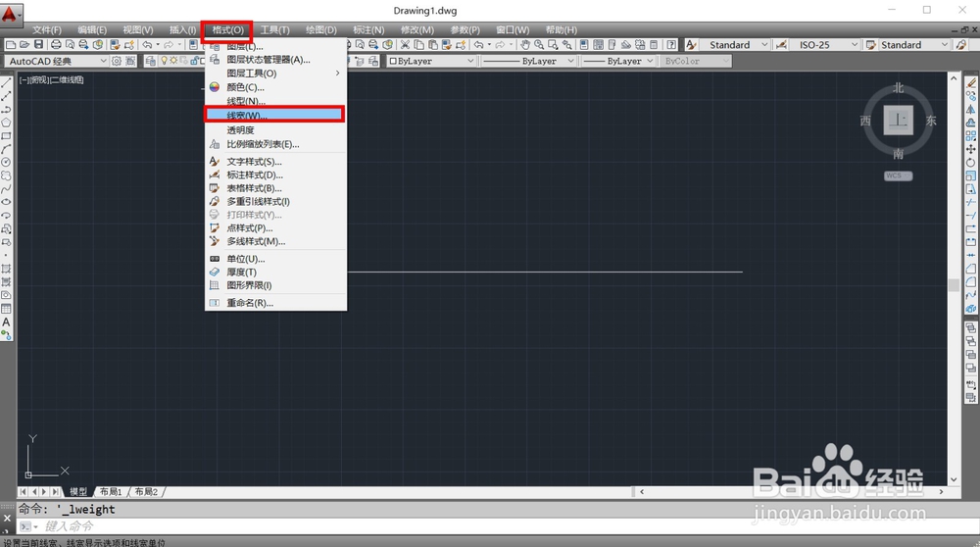980x547 pixels.
Task: Select the Ellipse draw tool
Action: (6, 202)
